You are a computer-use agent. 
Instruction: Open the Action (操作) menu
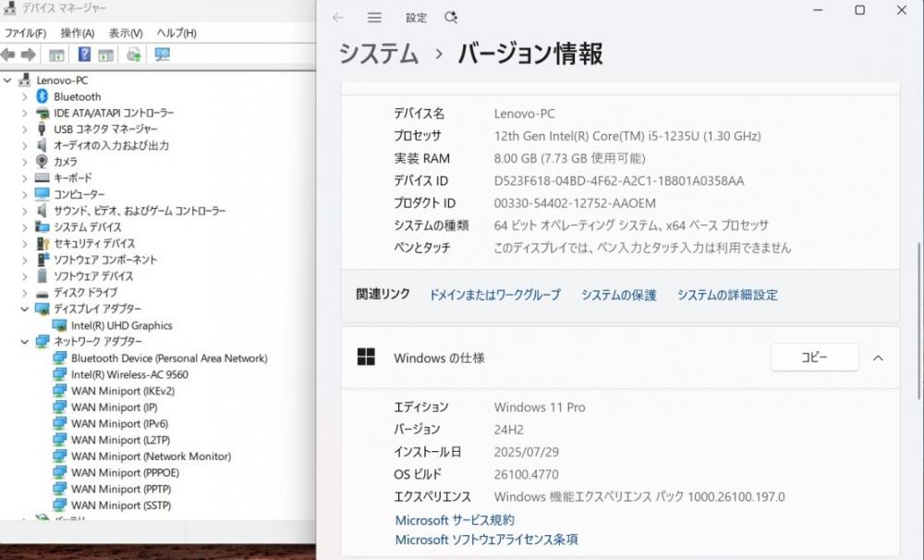[x=78, y=33]
